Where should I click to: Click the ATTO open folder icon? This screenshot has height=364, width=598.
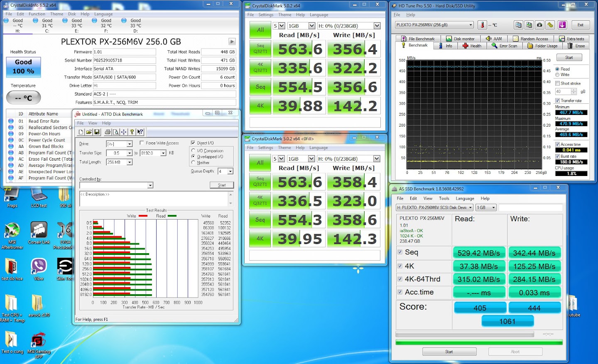pyautogui.click(x=89, y=132)
